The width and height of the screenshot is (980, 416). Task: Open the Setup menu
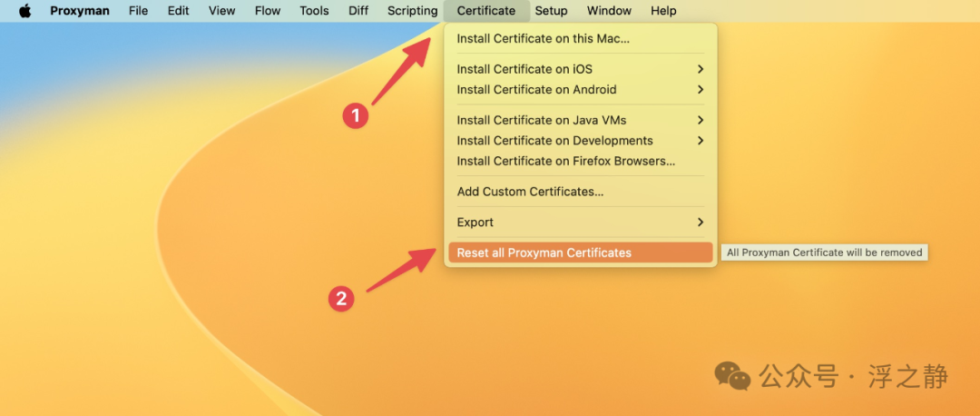(552, 11)
